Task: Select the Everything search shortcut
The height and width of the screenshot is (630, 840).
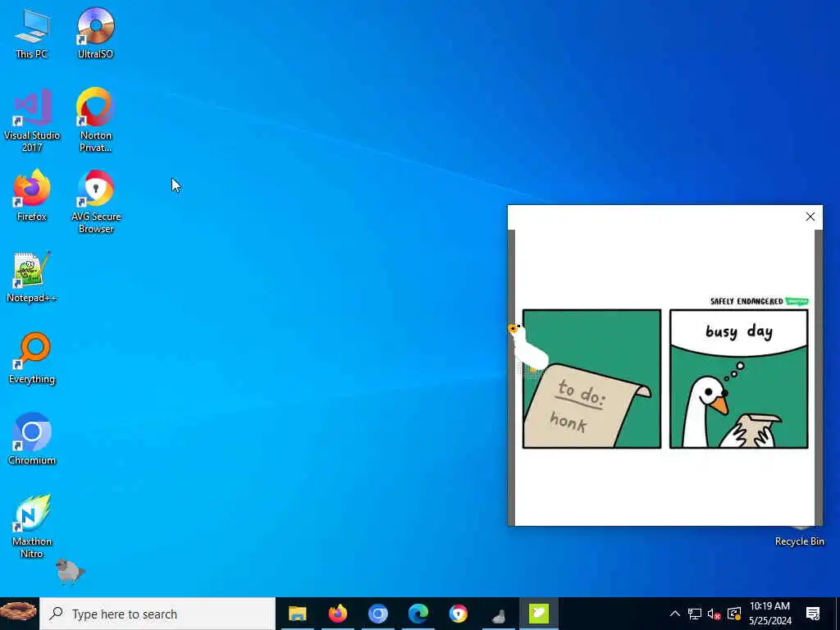Action: click(x=32, y=358)
